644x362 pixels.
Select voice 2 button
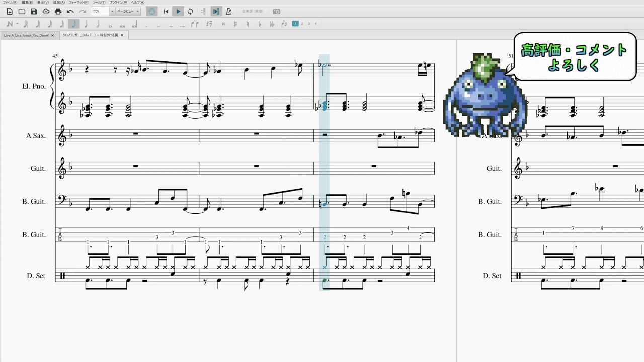tap(302, 24)
